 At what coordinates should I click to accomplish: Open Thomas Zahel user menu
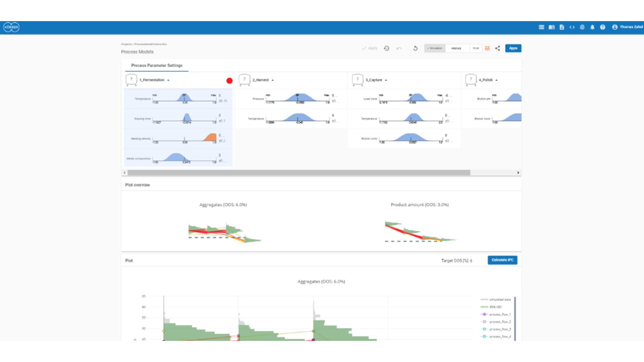[627, 27]
